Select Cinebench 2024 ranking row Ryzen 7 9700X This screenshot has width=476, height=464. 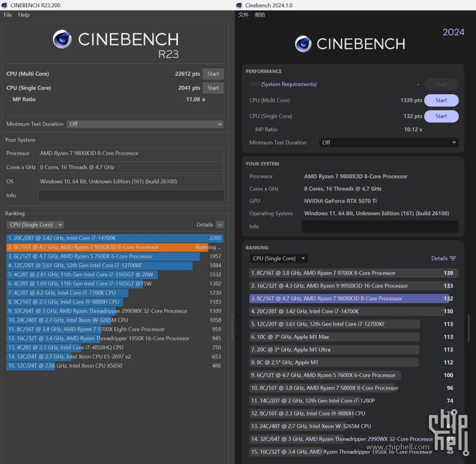click(x=354, y=273)
